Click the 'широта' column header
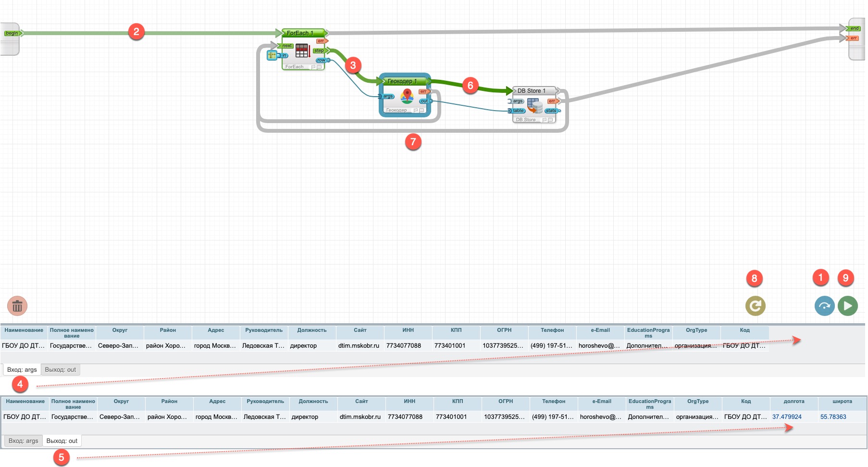The width and height of the screenshot is (868, 467). pyautogui.click(x=842, y=402)
